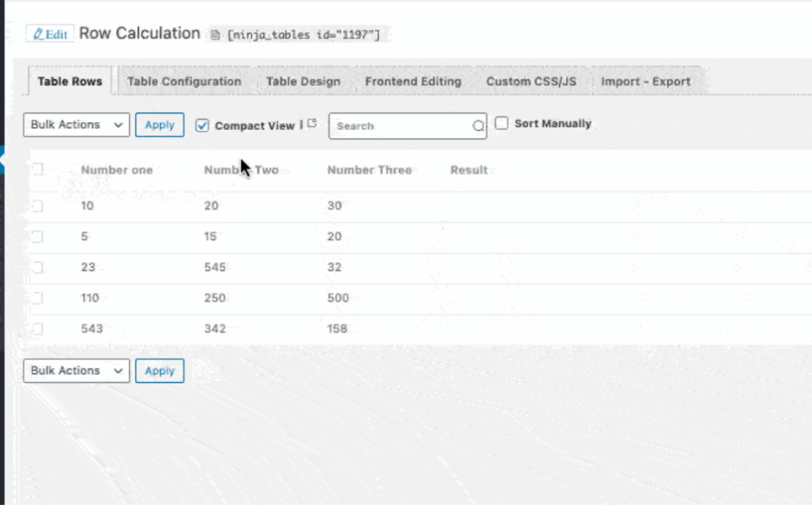The image size is (812, 512).
Task: Uncheck the Compact View checkbox
Action: pyautogui.click(x=202, y=125)
